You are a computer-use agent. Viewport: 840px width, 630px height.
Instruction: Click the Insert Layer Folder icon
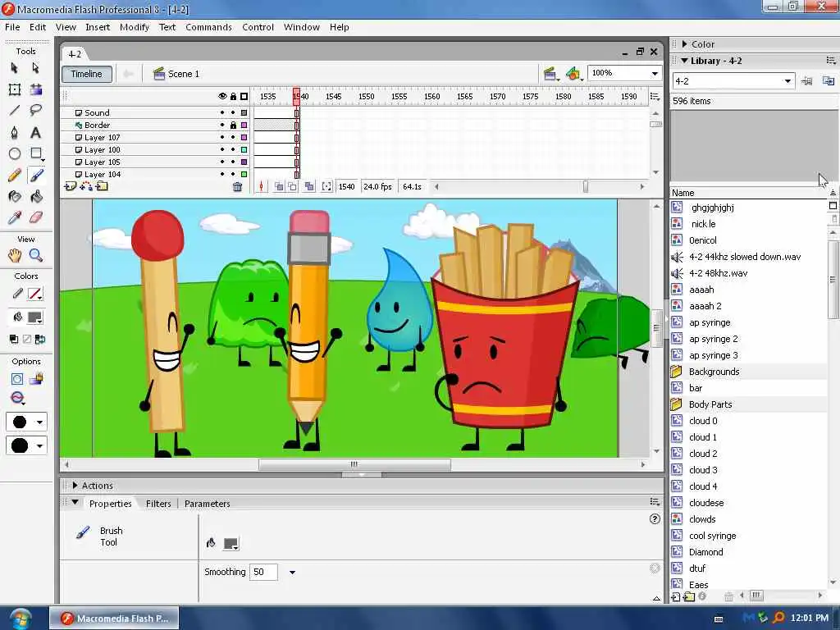pos(102,186)
